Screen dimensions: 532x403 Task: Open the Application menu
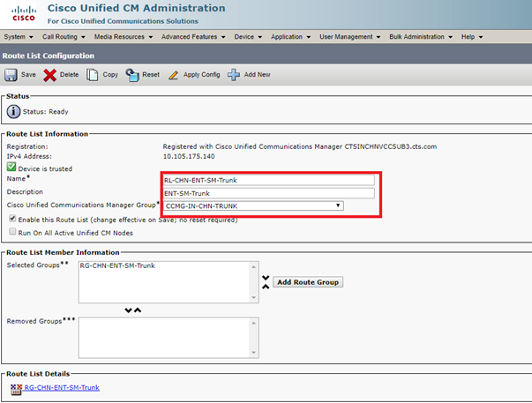point(291,37)
